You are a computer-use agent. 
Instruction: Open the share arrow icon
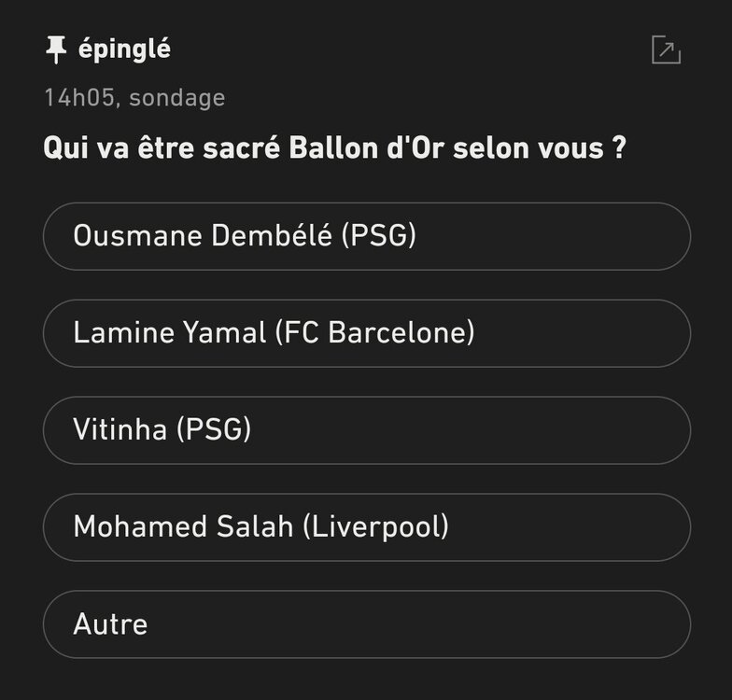click(x=666, y=50)
